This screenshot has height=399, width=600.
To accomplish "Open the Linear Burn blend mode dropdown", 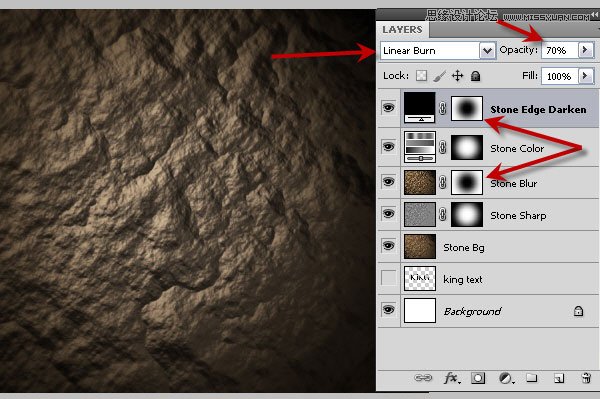I will click(x=438, y=50).
